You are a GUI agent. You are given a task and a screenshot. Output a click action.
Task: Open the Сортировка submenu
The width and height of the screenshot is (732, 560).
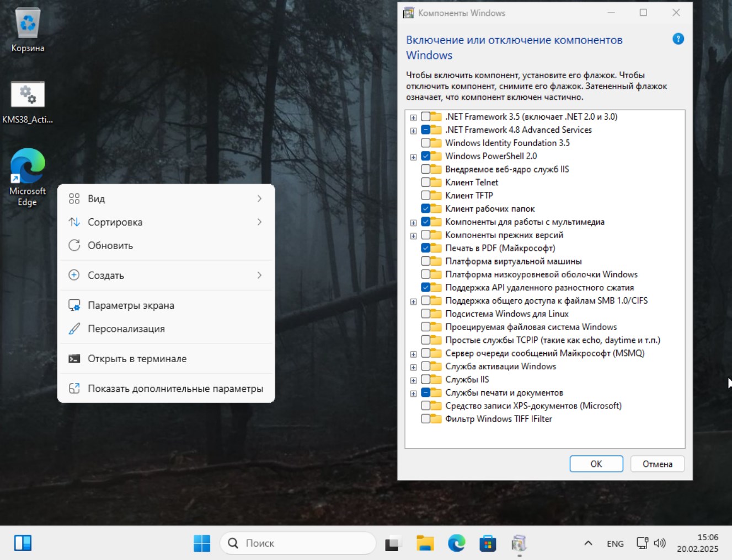coord(166,222)
